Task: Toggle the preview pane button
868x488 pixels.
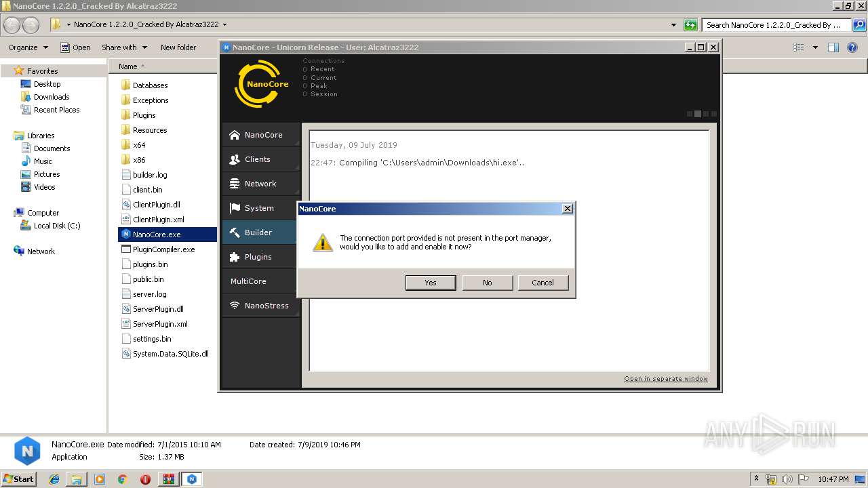Action: tap(833, 47)
